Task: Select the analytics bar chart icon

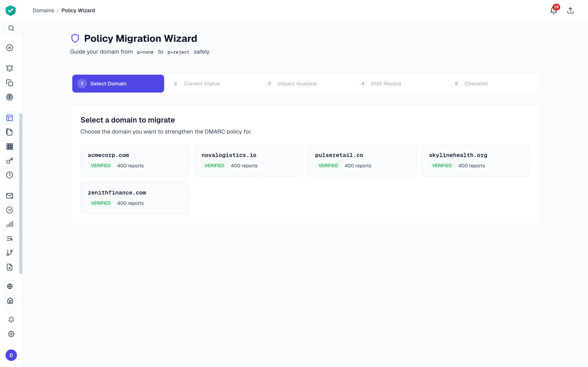Action: pyautogui.click(x=10, y=224)
